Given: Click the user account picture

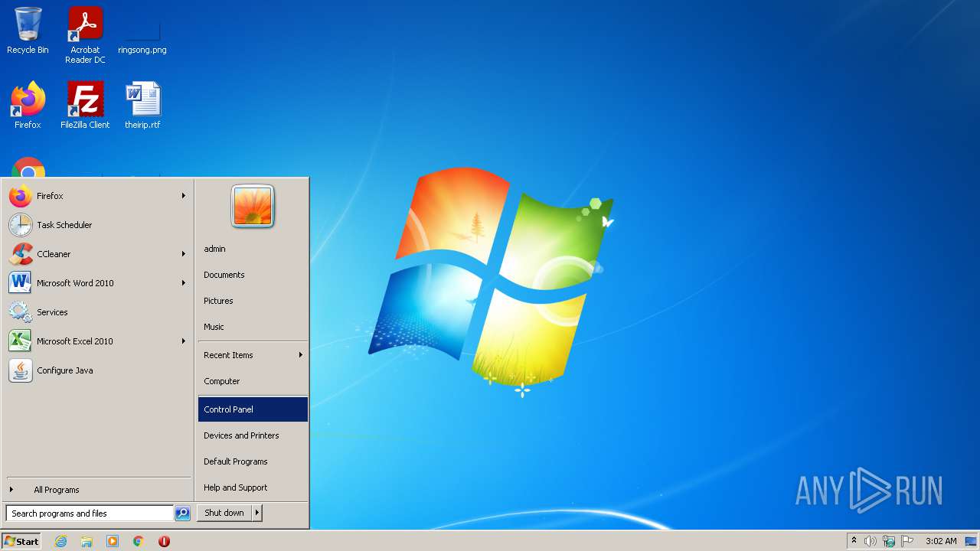Looking at the screenshot, I should tap(253, 207).
